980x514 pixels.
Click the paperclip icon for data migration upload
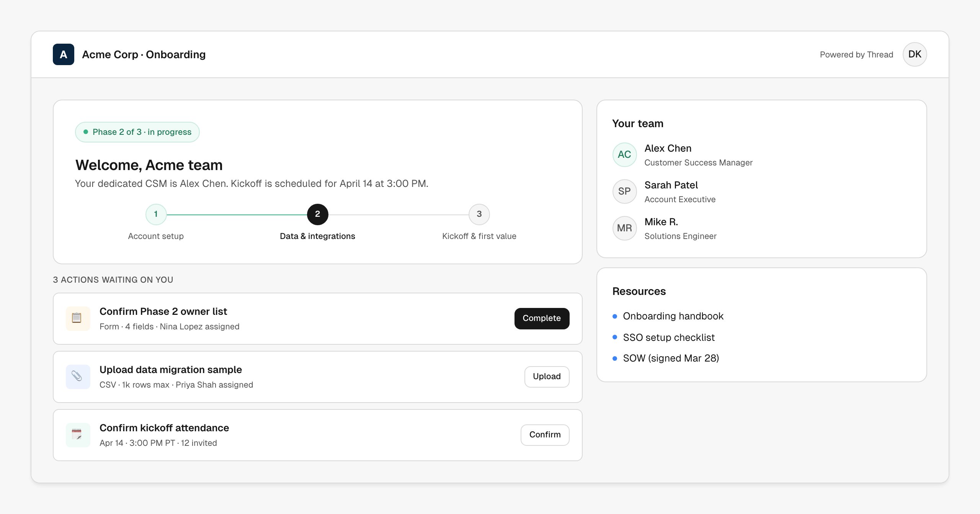[78, 376]
